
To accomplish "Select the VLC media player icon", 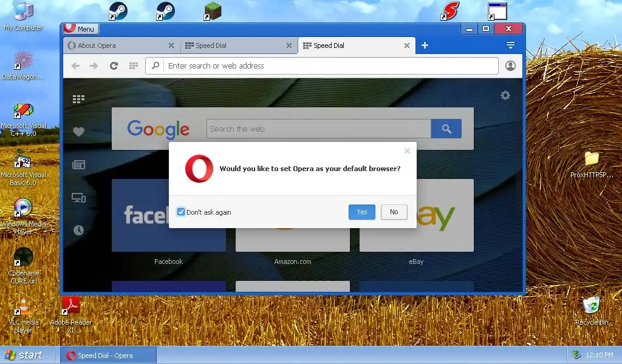I will [23, 315].
